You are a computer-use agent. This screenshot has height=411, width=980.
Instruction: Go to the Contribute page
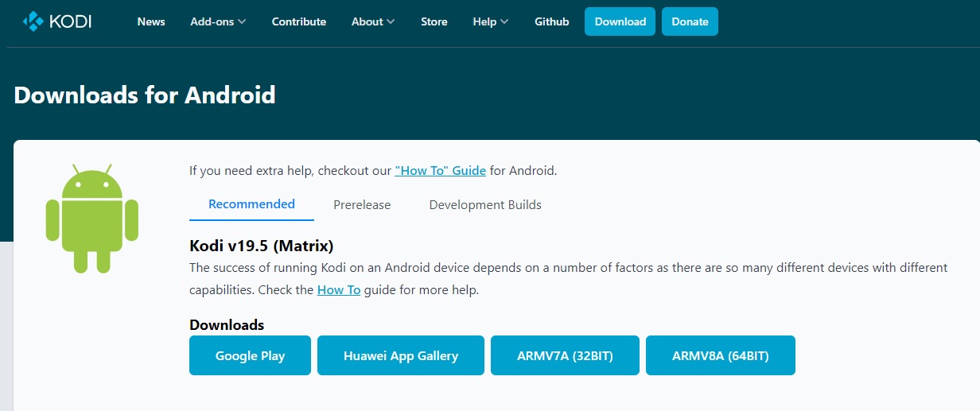(x=299, y=21)
